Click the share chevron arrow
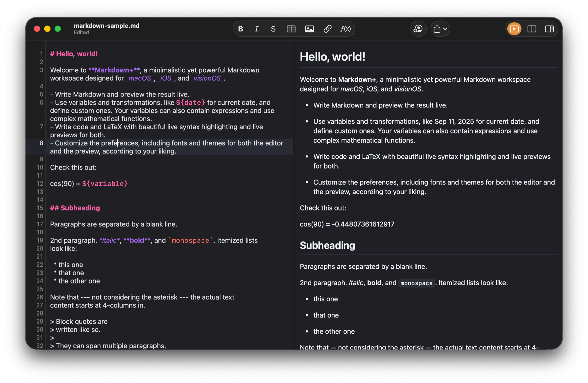The height and width of the screenshot is (383, 588). pos(445,29)
